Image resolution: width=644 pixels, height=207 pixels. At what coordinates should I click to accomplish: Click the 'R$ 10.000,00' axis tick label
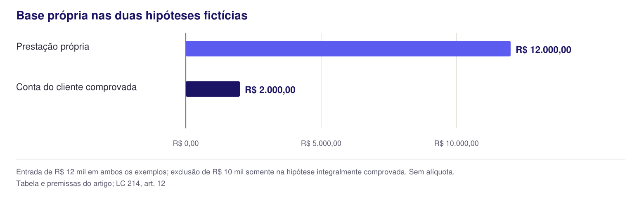457,144
